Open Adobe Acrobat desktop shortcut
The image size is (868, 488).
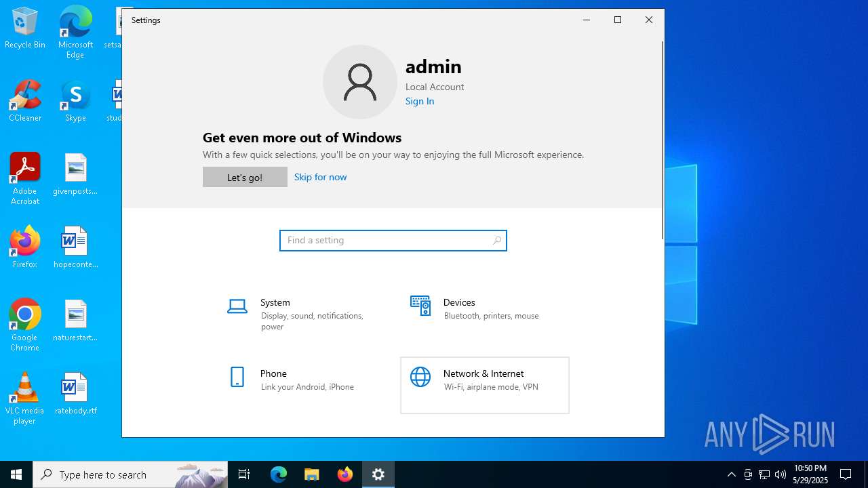point(25,179)
